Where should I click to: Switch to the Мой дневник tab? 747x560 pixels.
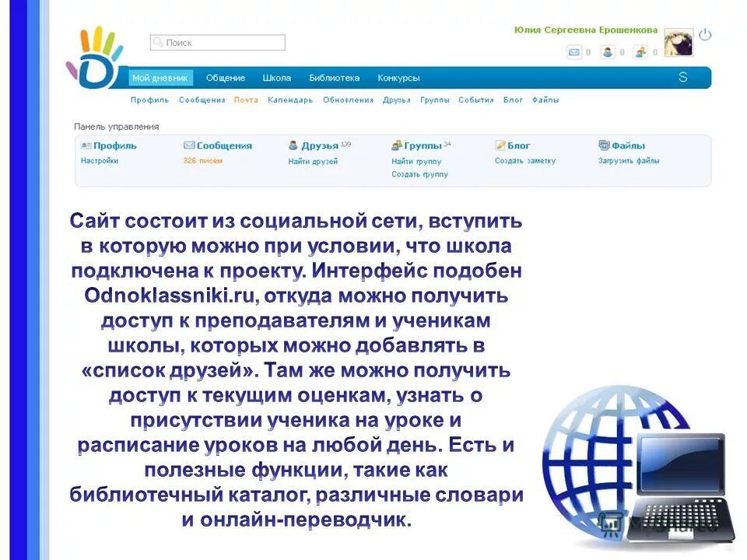pos(160,78)
